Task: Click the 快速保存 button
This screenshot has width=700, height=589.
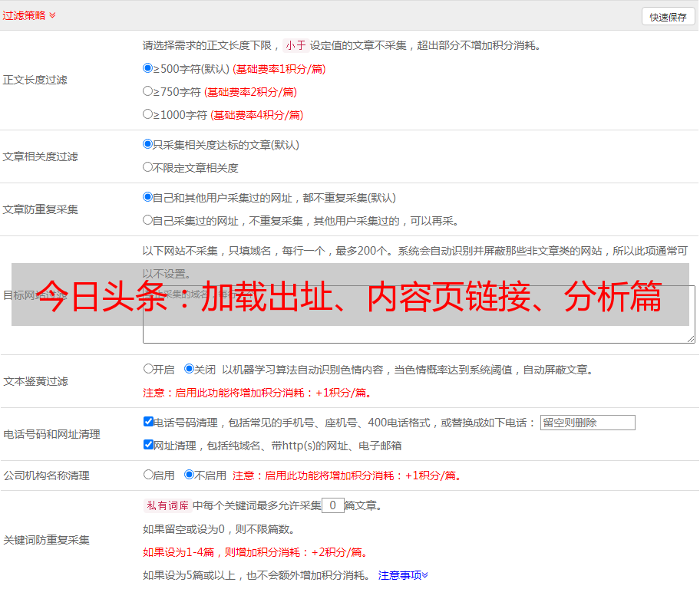Action: 668,17
